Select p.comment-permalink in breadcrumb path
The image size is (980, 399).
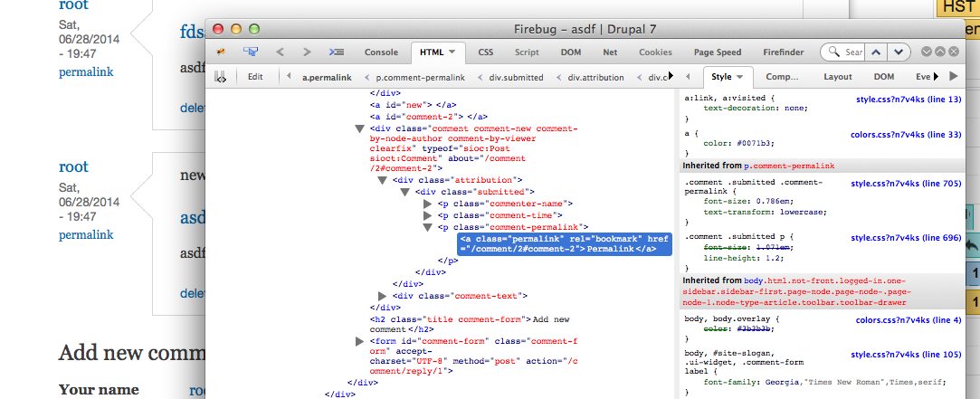420,78
